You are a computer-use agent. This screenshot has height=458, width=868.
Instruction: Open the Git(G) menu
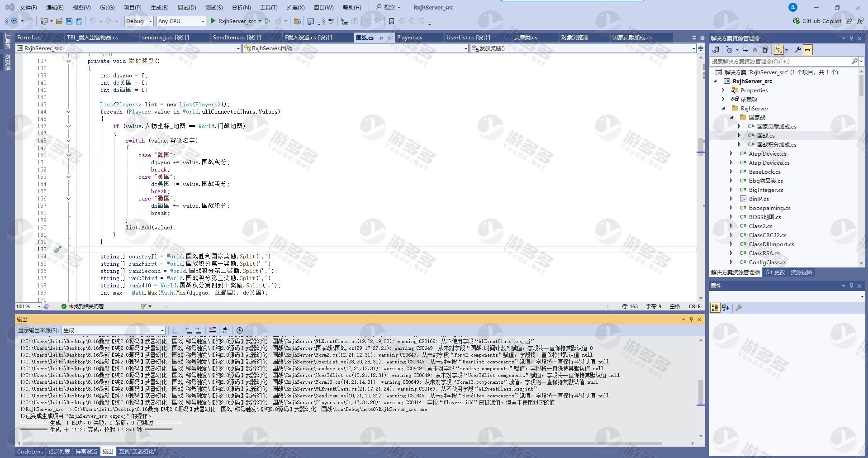[107, 7]
